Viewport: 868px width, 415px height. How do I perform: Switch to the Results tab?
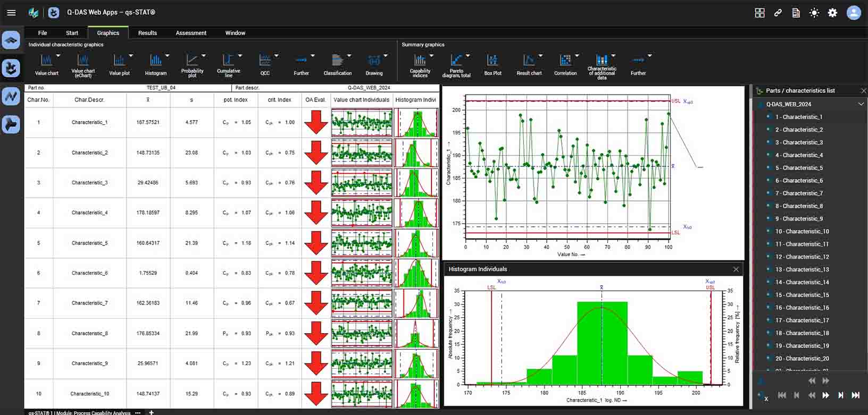[x=147, y=33]
